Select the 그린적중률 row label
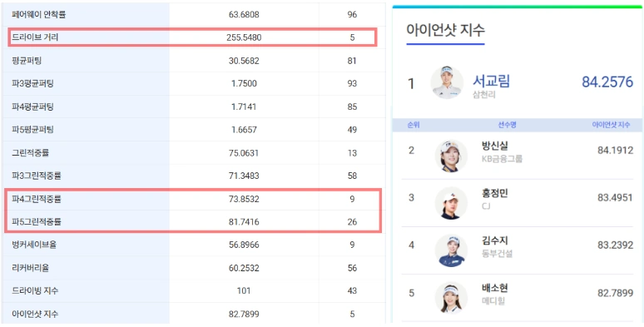The height and width of the screenshot is (327, 644). point(31,153)
